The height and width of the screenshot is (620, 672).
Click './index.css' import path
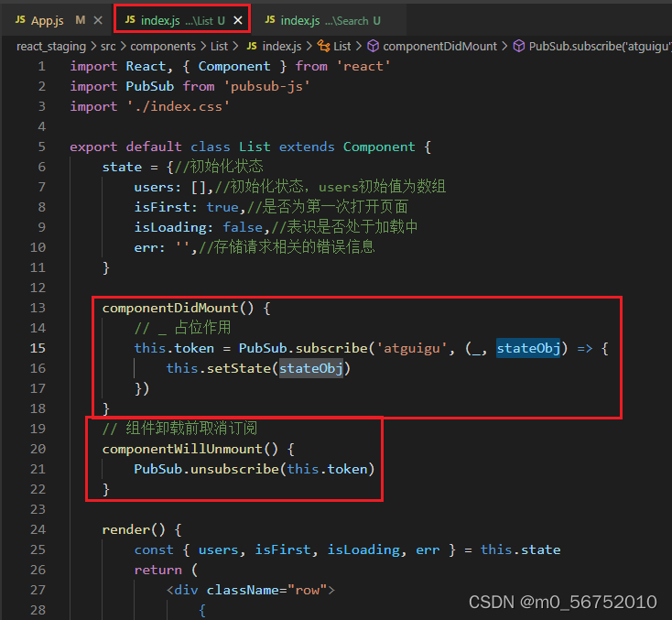178,107
